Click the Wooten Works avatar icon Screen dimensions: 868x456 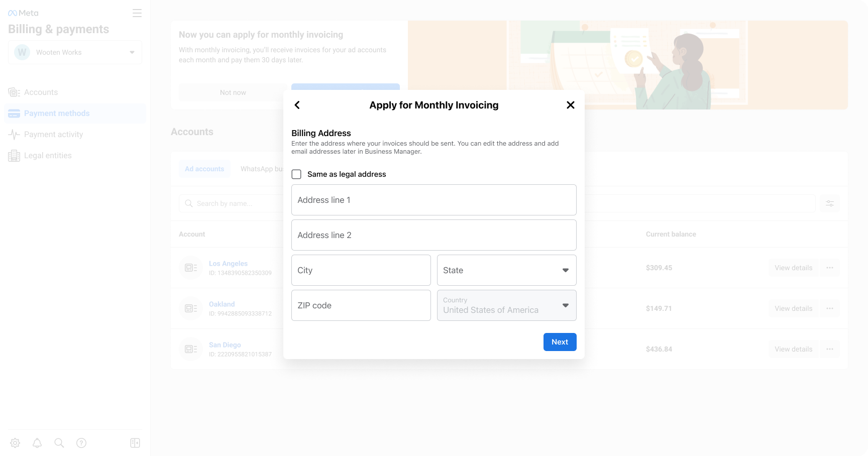[x=22, y=52]
